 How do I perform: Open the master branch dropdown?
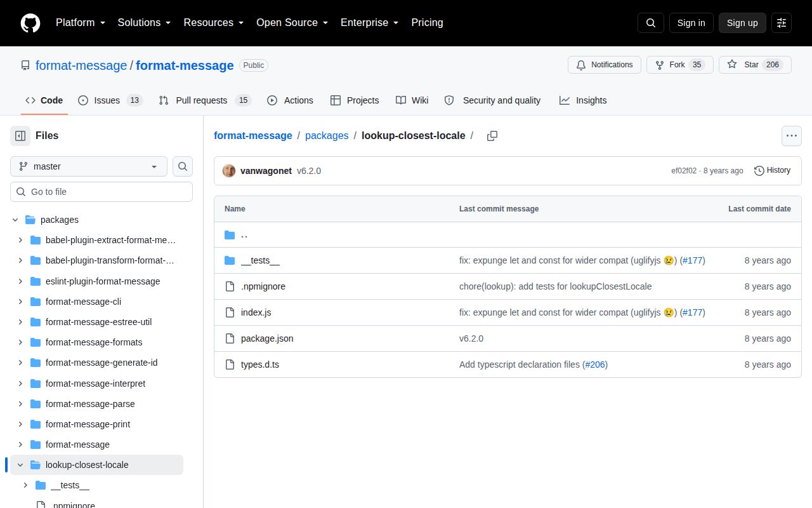click(89, 166)
